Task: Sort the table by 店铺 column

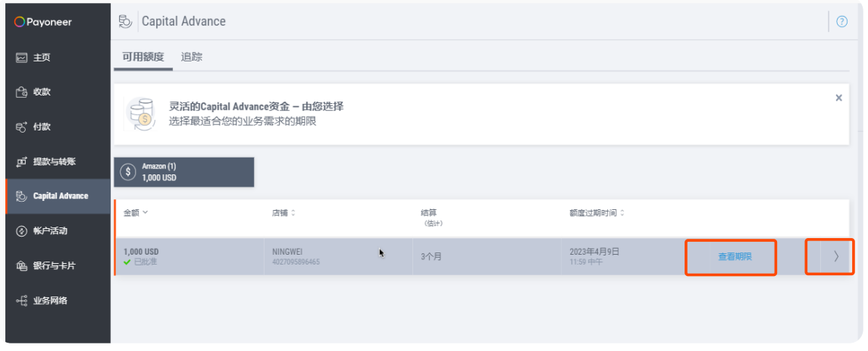Action: tap(284, 212)
